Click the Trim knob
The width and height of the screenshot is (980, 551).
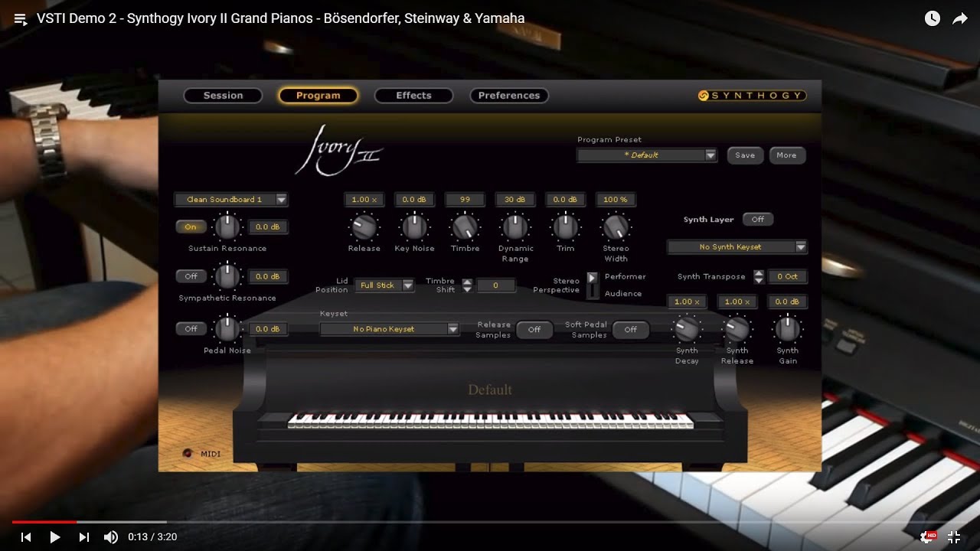click(566, 227)
